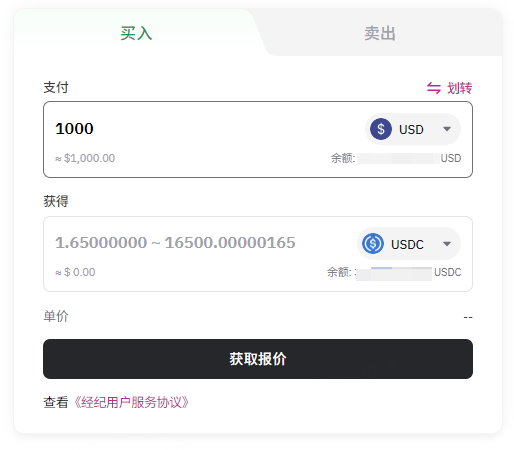Expand the USDC currency dropdown arrow
Screen dimensions: 514x450
[447, 244]
